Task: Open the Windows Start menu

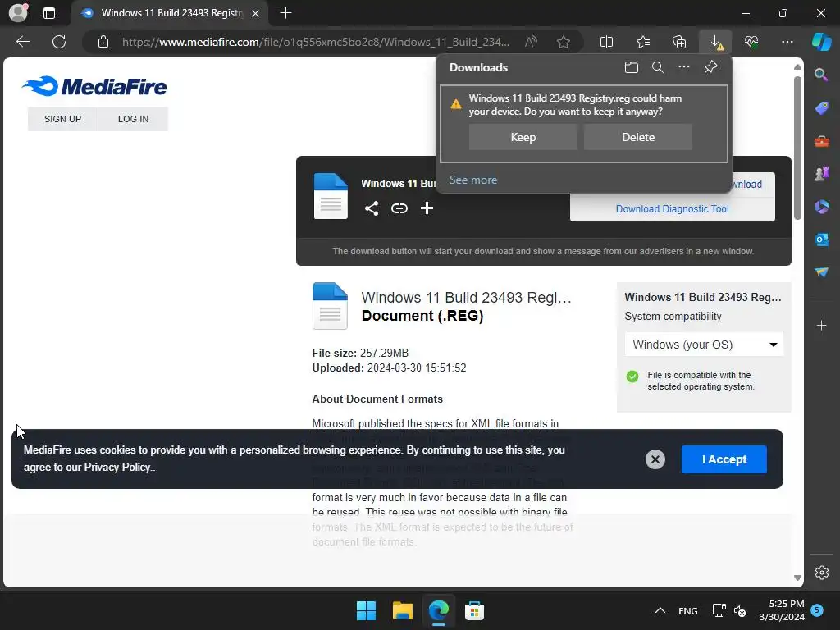Action: pos(366,610)
